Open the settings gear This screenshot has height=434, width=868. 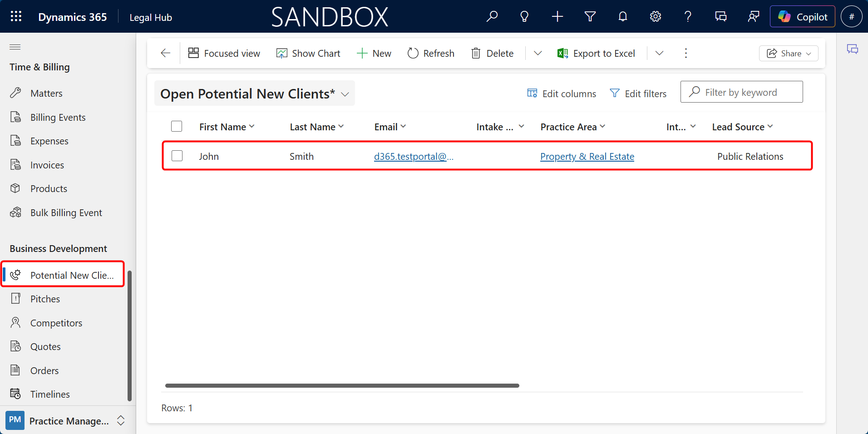[x=656, y=17]
